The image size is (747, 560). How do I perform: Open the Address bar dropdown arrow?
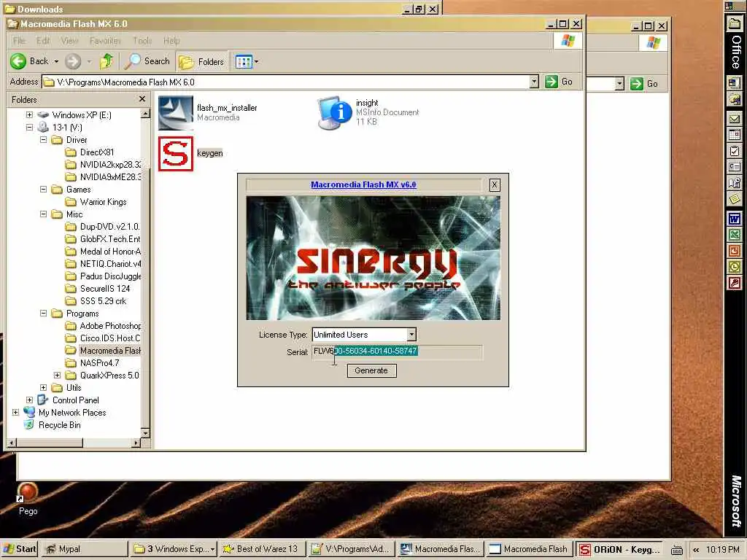pyautogui.click(x=534, y=82)
